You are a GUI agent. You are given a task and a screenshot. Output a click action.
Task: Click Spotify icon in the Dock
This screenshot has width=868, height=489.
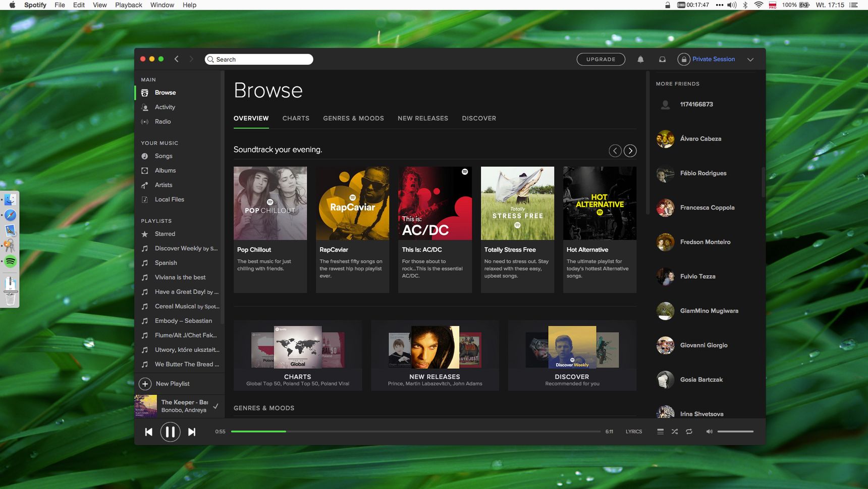click(x=10, y=261)
